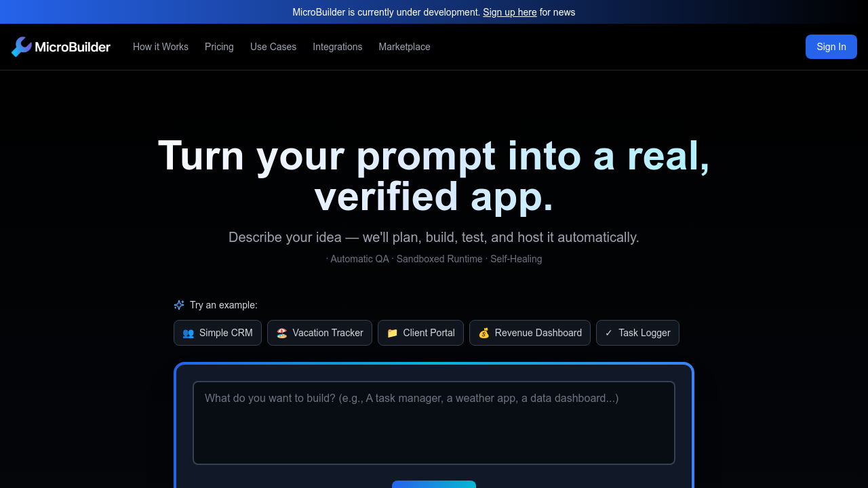
Task: Follow the "Sign up here" link
Action: [x=509, y=12]
